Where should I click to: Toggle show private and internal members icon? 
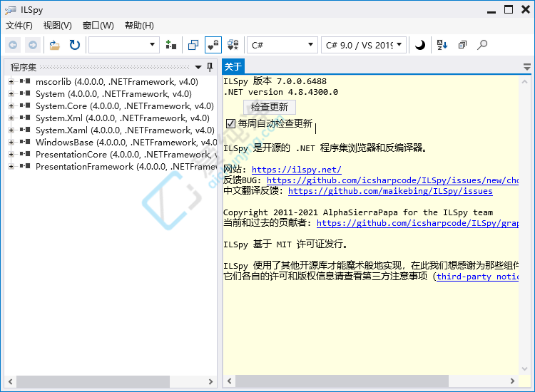213,45
